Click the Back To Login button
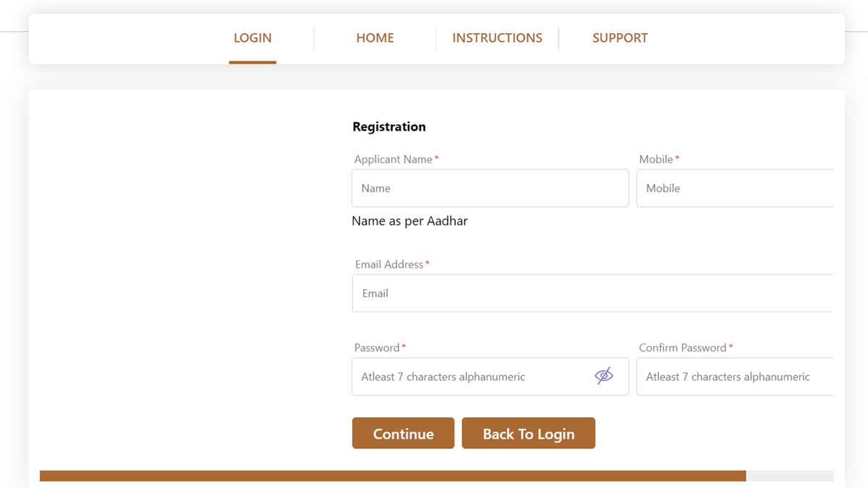This screenshot has width=868, height=488. [528, 433]
